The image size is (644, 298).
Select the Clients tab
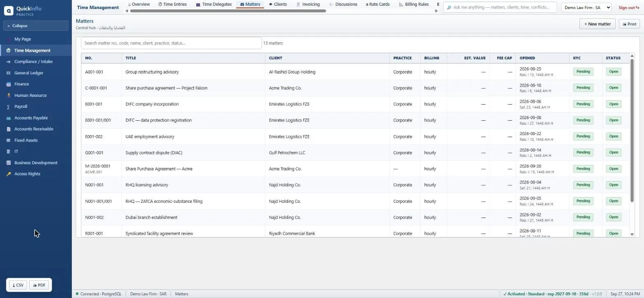[x=278, y=5]
